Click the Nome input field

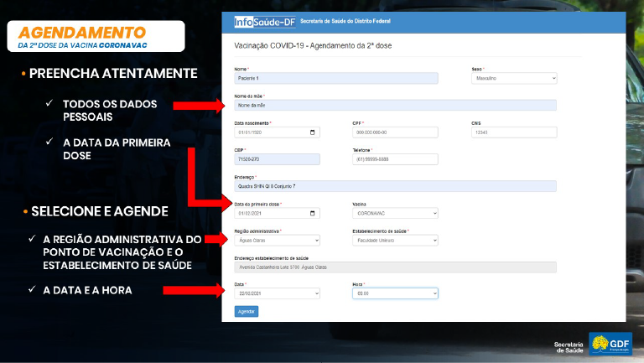336,78
